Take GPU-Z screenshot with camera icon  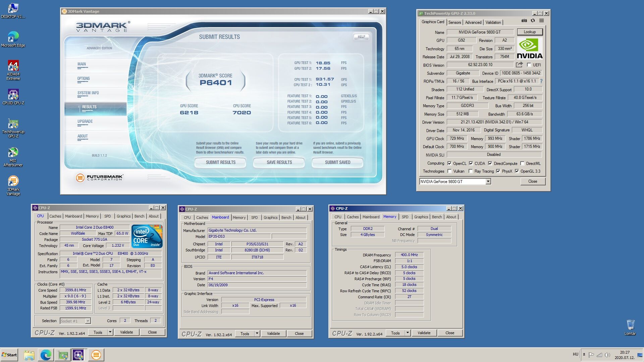point(524,21)
